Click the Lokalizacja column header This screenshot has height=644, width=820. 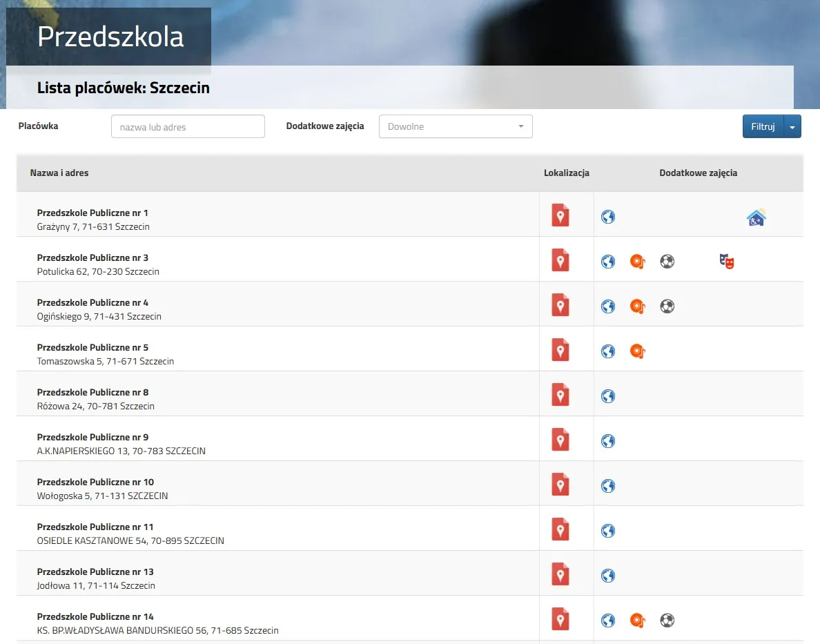[x=567, y=173]
